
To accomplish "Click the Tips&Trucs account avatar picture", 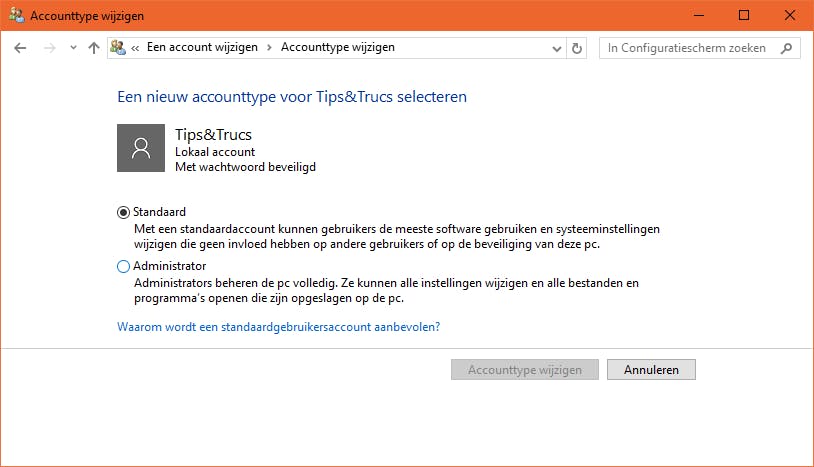I will (141, 148).
